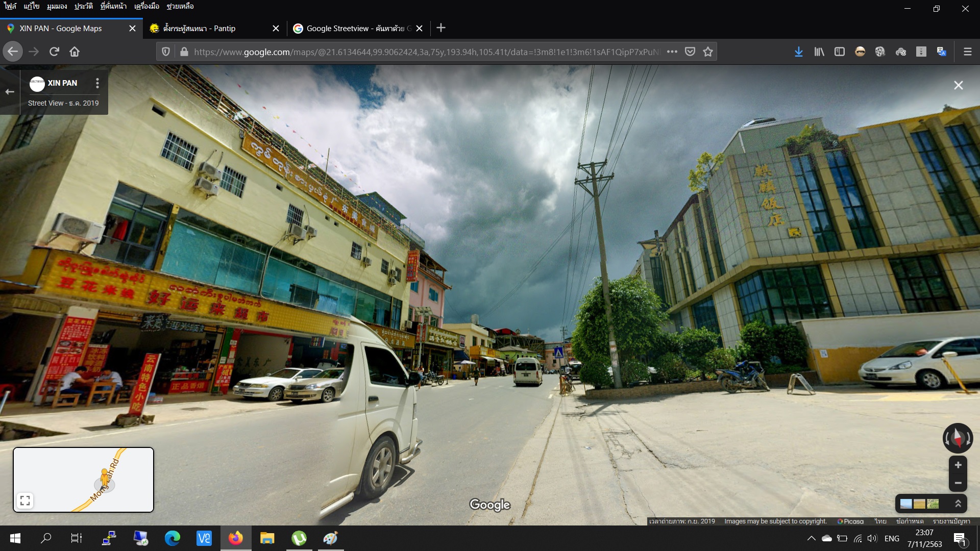The image size is (980, 551).
Task: Open File Explorer from taskbar
Action: tap(267, 538)
